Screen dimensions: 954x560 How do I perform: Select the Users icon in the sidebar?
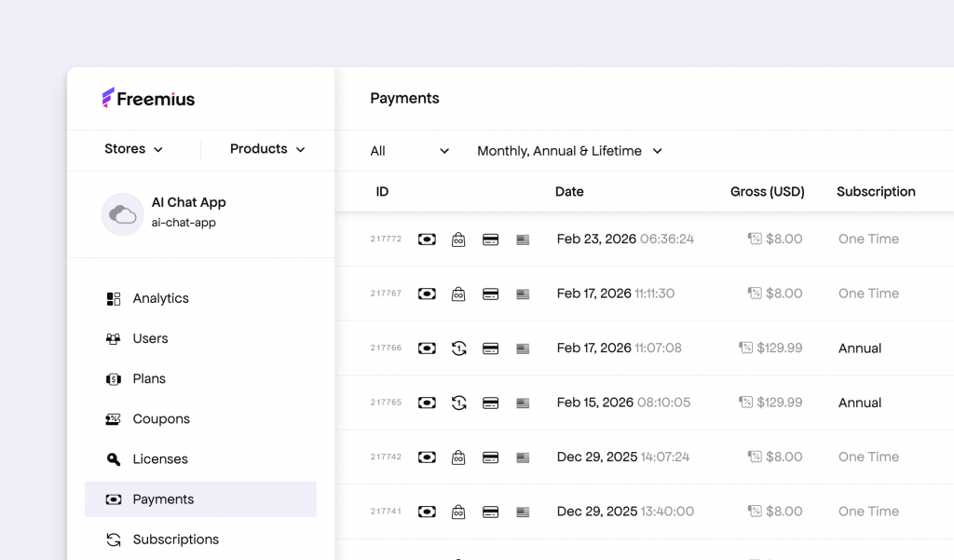[113, 338]
